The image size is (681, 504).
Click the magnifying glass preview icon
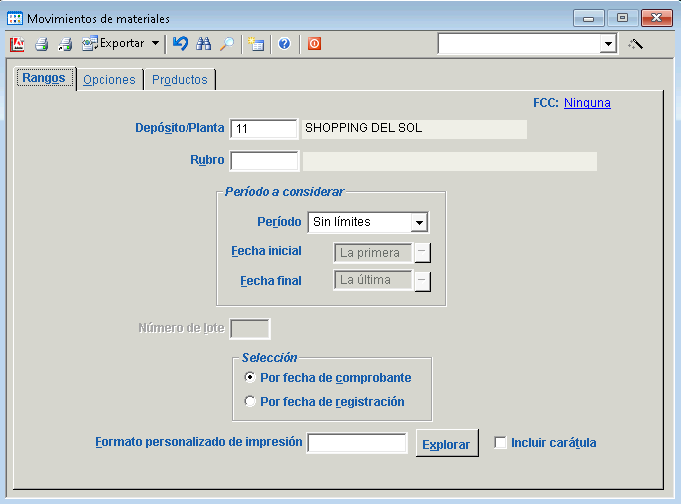tap(227, 44)
